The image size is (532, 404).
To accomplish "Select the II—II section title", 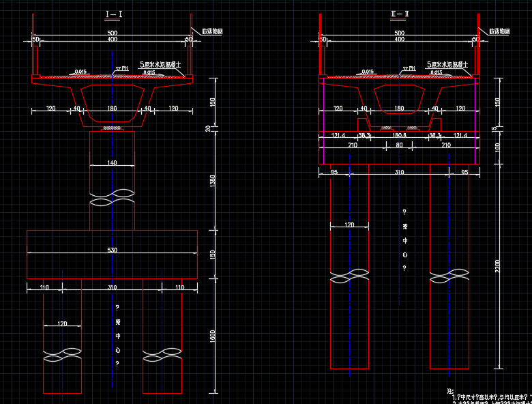I will (400, 14).
